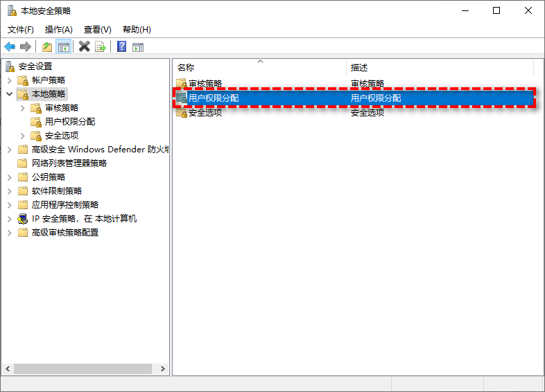545x392 pixels.
Task: Click the 描述 column header
Action: click(x=359, y=68)
